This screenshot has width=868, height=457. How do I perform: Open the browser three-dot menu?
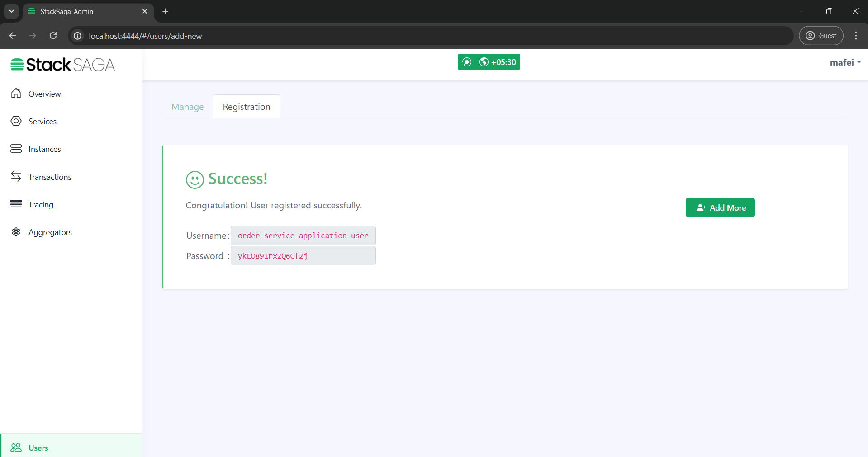pos(856,36)
